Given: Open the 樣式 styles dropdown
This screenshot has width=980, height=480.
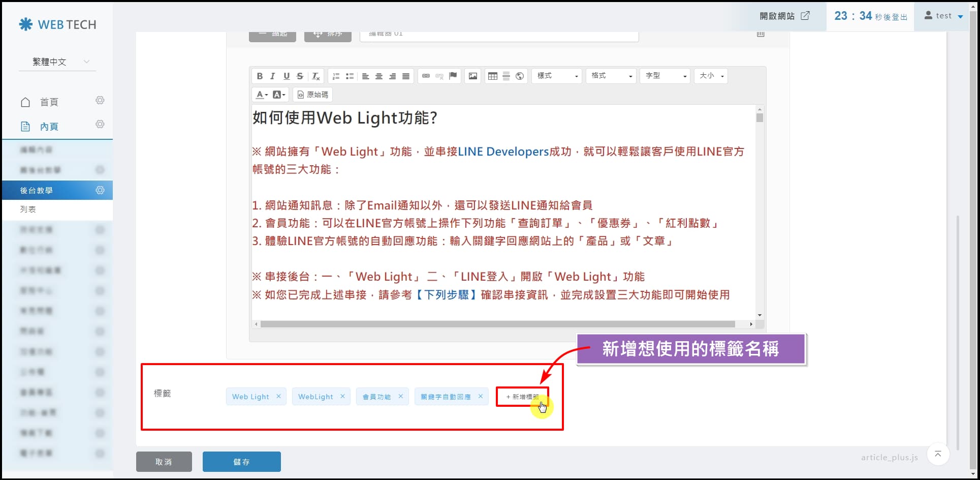Looking at the screenshot, I should [557, 76].
